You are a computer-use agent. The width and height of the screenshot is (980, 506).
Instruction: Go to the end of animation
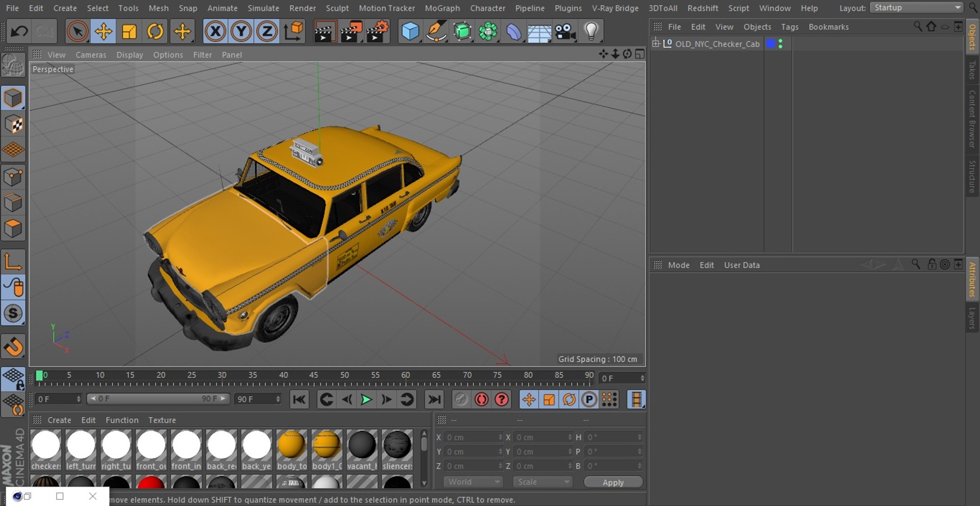point(434,399)
